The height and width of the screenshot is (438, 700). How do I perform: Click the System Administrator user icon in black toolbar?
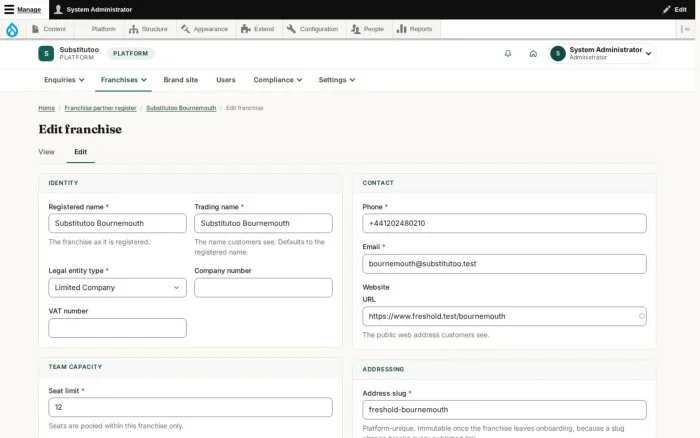click(x=58, y=9)
